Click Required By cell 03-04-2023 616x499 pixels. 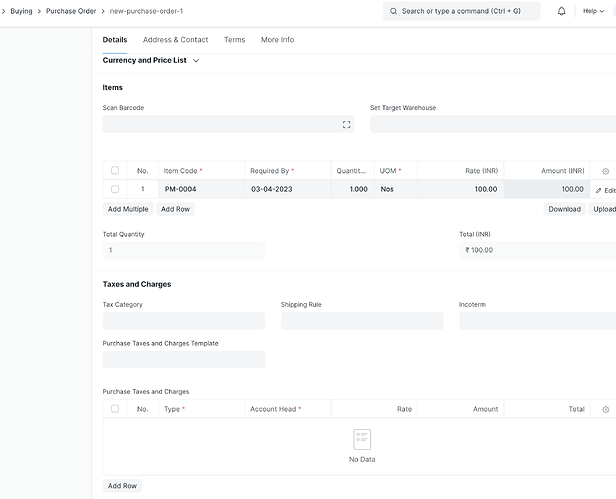point(288,189)
